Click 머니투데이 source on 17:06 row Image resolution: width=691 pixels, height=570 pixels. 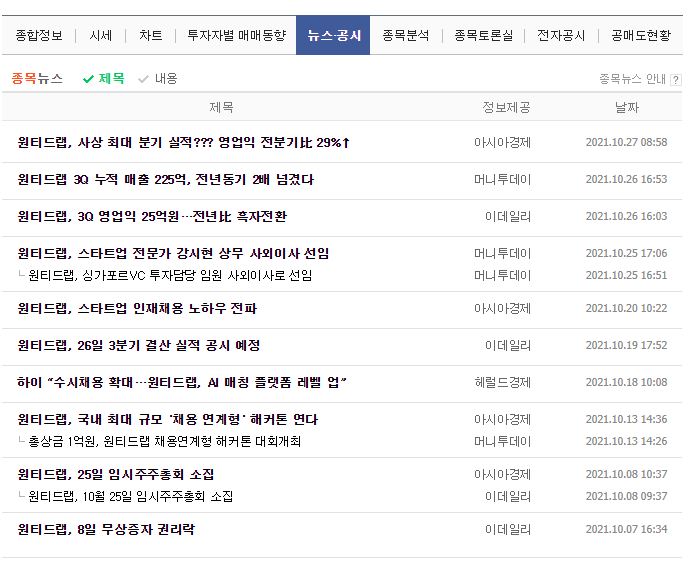(502, 253)
